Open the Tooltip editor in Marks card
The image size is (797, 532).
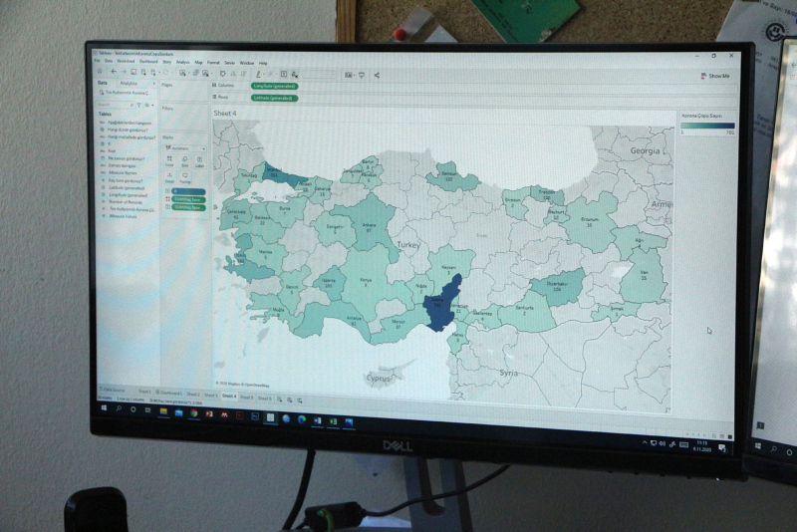pyautogui.click(x=185, y=176)
